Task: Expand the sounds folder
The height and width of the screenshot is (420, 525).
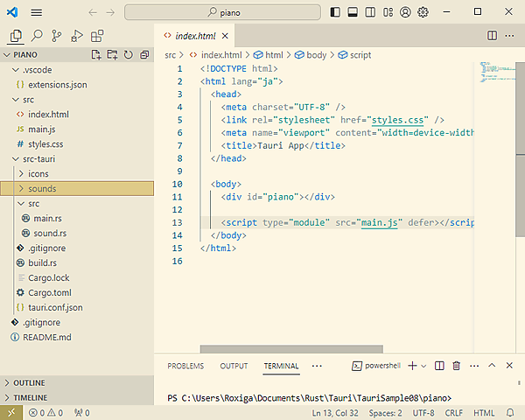Action: [42, 188]
